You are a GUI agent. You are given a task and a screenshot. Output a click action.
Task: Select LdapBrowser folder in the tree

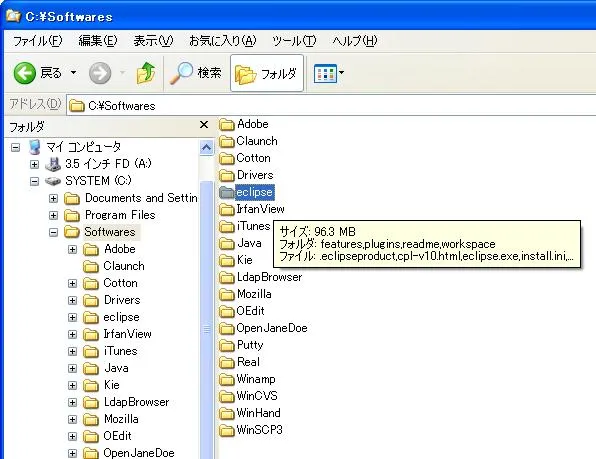tap(136, 402)
